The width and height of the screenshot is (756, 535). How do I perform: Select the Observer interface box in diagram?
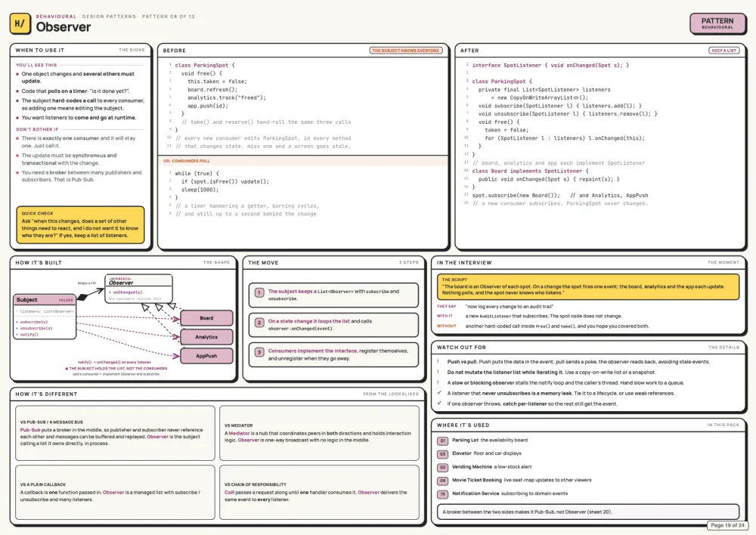pyautogui.click(x=139, y=289)
